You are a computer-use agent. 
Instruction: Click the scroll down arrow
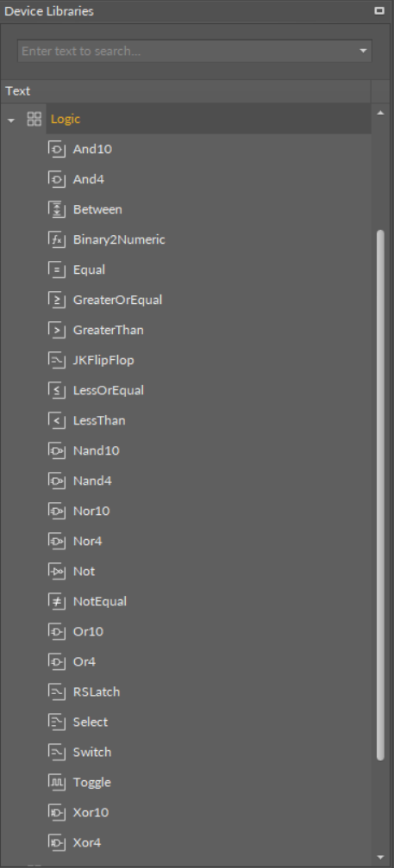click(x=380, y=857)
